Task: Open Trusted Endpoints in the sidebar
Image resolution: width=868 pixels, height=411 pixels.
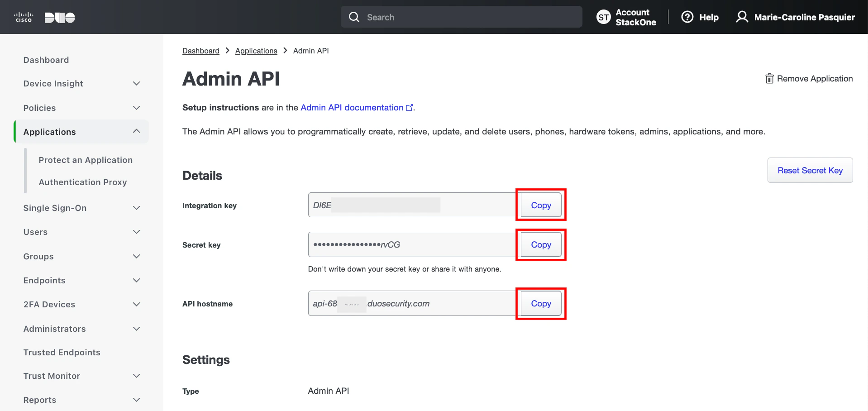Action: pyautogui.click(x=62, y=352)
